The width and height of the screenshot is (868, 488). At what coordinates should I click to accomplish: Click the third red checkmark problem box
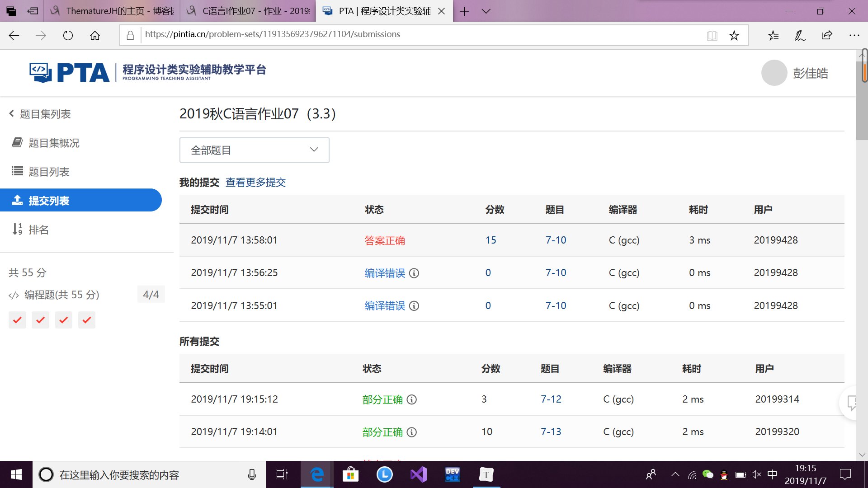pos(64,320)
